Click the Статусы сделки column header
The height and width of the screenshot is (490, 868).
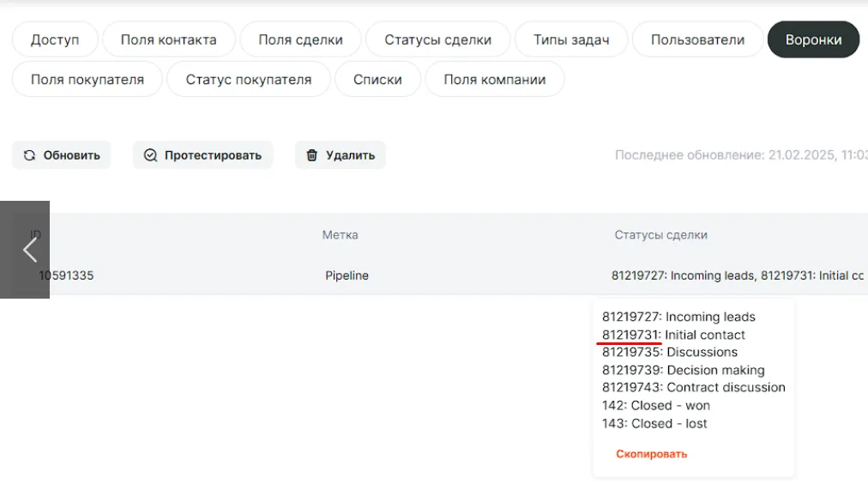pyautogui.click(x=660, y=235)
